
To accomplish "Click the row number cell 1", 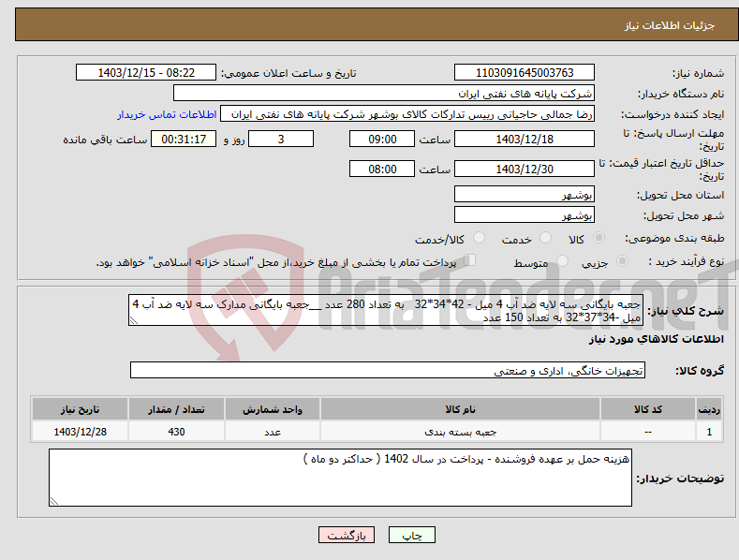I will click(x=709, y=432).
